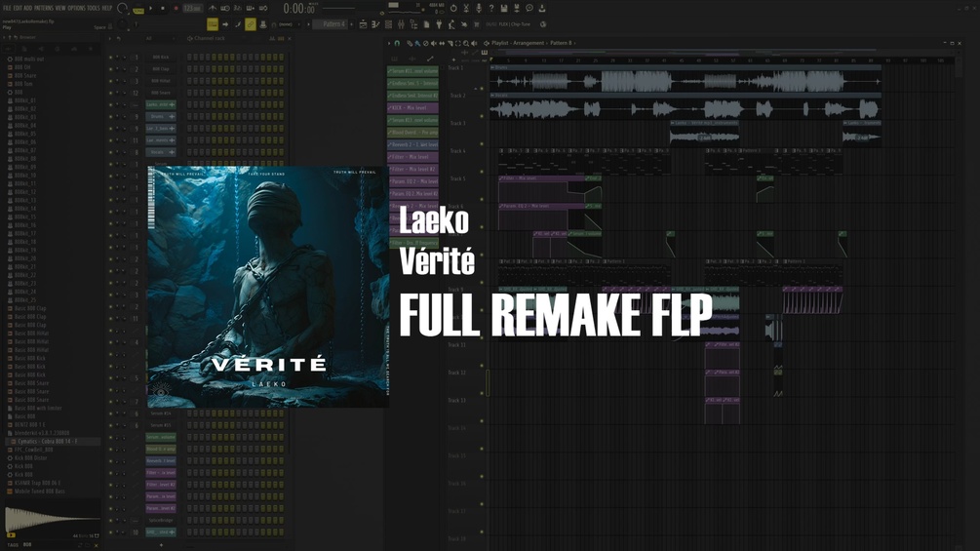Select the Drums channel button
The height and width of the screenshot is (551, 980).
coord(161,116)
